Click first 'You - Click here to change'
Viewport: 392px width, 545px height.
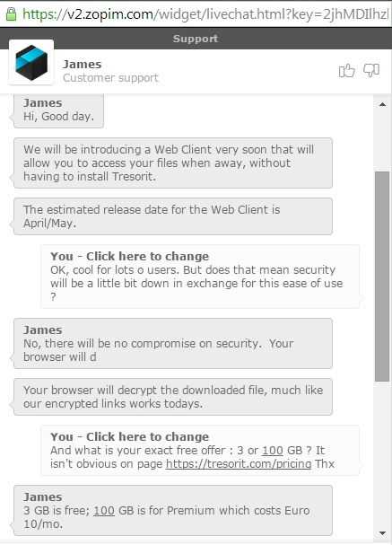(130, 256)
